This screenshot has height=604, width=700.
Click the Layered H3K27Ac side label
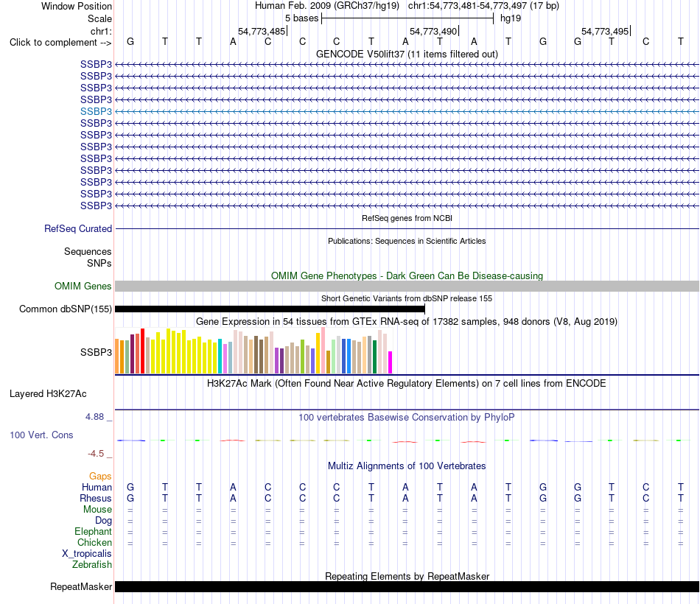[48, 394]
